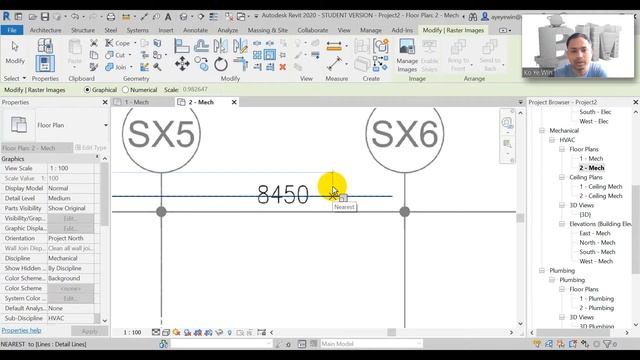Click the Join geometry icon
640x360 pixels.
[109, 67]
